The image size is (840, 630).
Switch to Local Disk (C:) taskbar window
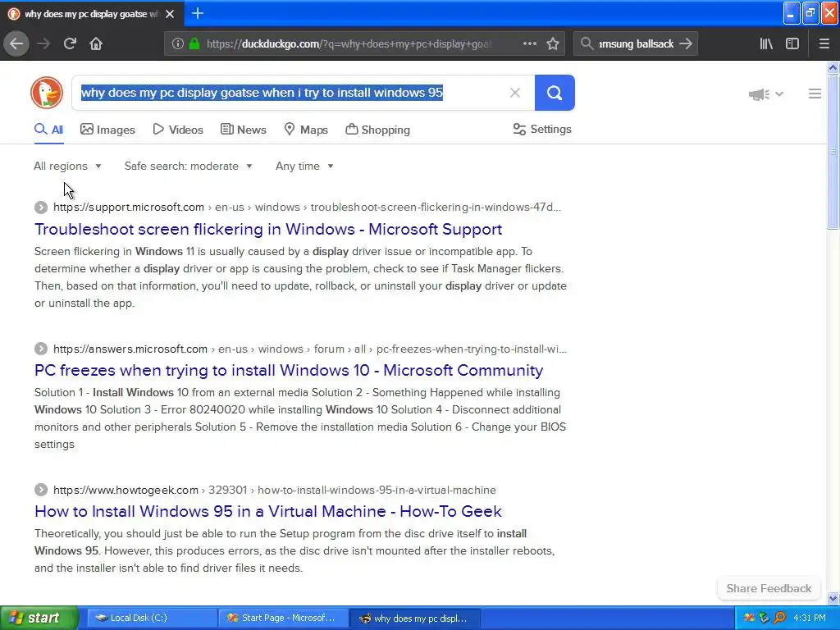[152, 618]
